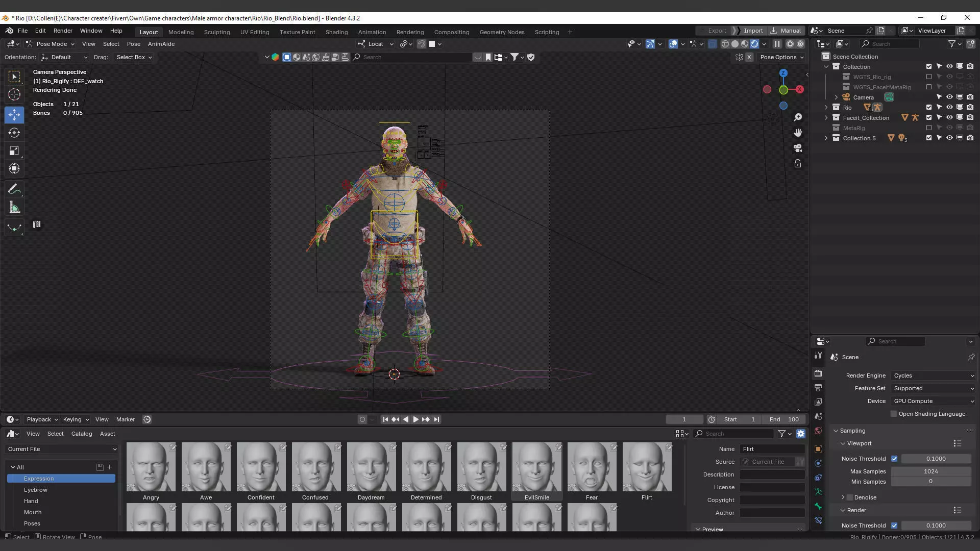The image size is (980, 551).
Task: Click the Import button
Action: pos(753,31)
